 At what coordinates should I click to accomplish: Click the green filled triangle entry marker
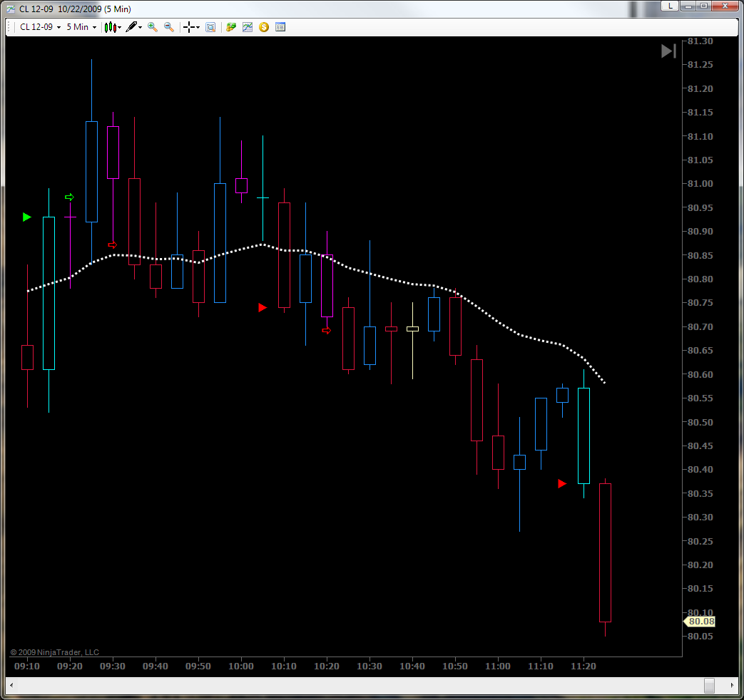pyautogui.click(x=27, y=217)
